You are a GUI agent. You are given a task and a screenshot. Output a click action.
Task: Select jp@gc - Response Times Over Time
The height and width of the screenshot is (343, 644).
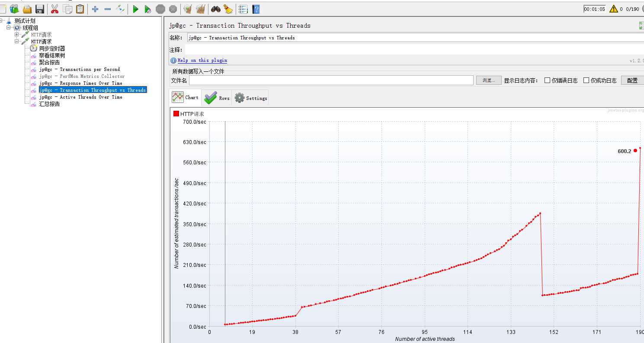click(80, 83)
